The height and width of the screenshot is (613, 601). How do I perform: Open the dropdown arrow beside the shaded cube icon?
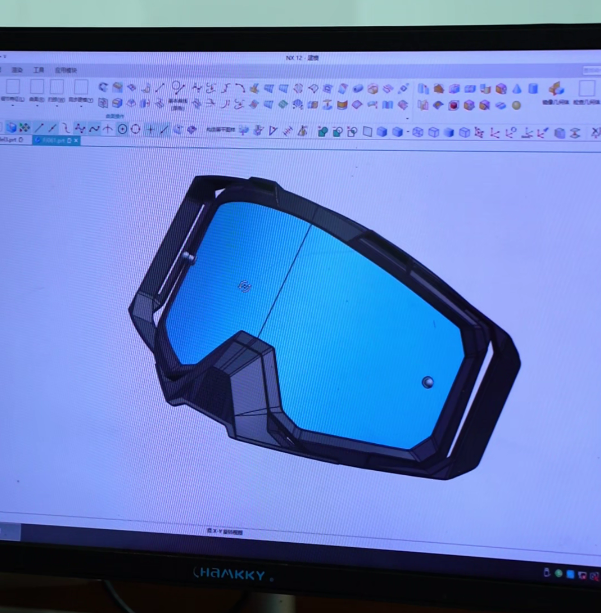[408, 132]
